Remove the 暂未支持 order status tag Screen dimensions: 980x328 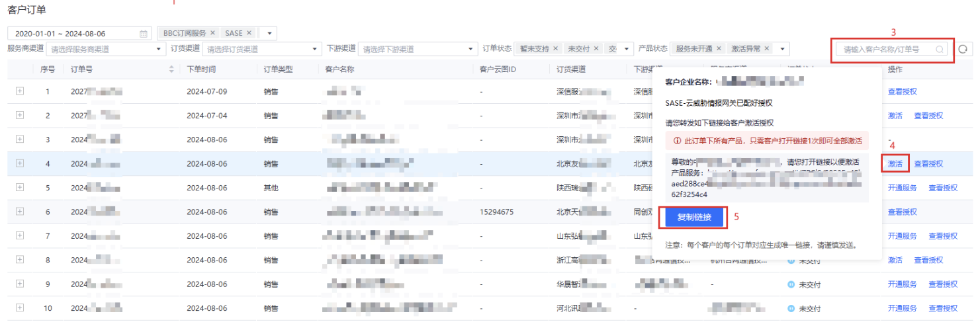click(555, 48)
